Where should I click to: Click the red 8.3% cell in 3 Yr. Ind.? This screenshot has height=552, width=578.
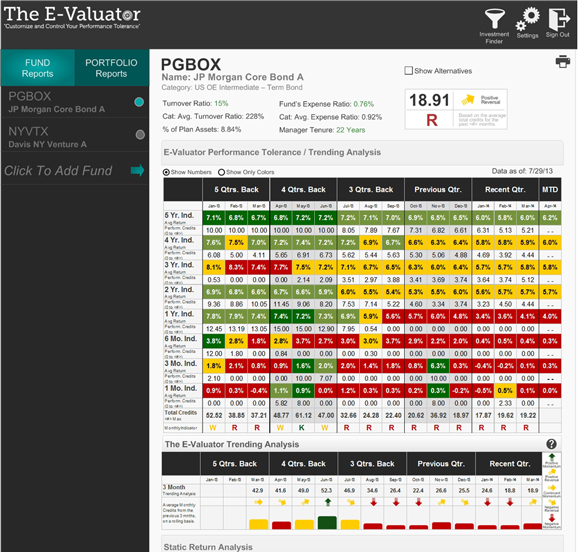pyautogui.click(x=236, y=267)
